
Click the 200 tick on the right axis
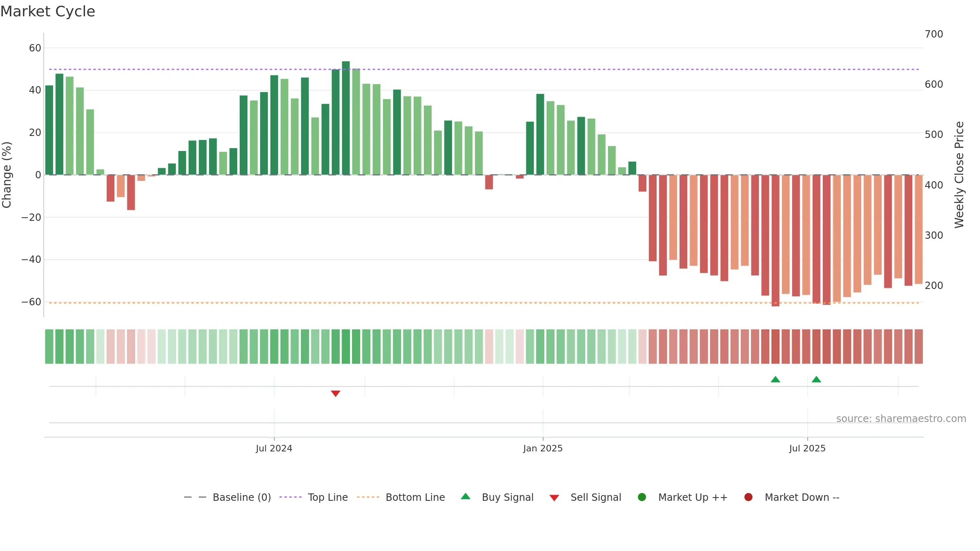(934, 286)
